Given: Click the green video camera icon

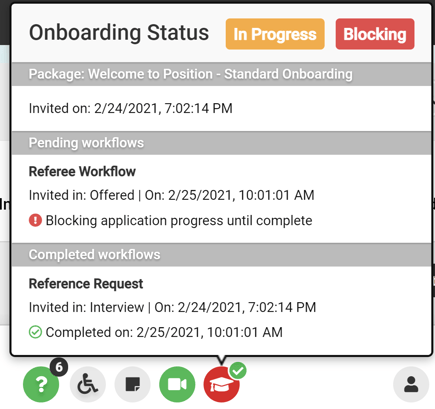Looking at the screenshot, I should [x=177, y=384].
